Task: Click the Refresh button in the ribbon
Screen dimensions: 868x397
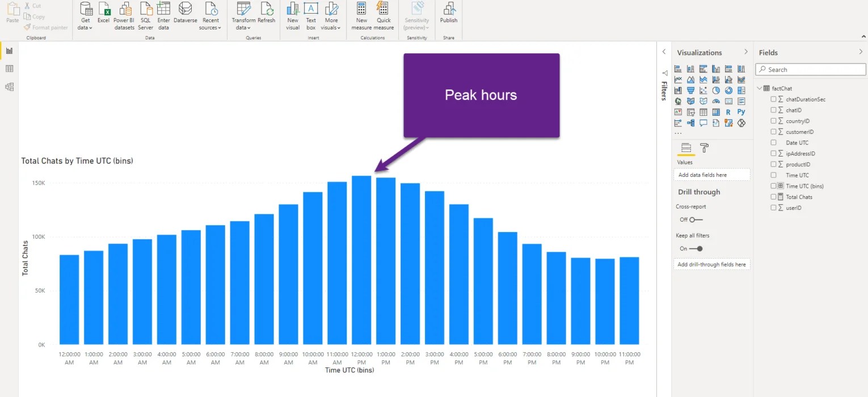Action: 267,17
